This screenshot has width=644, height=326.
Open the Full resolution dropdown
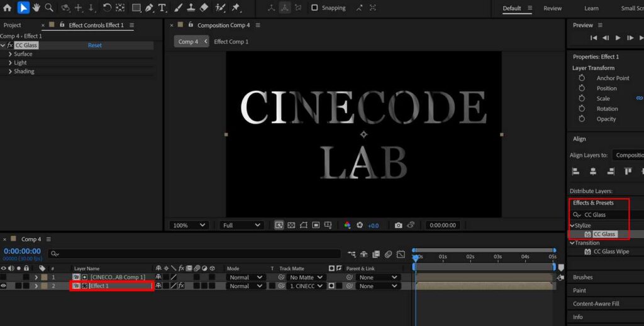point(241,225)
